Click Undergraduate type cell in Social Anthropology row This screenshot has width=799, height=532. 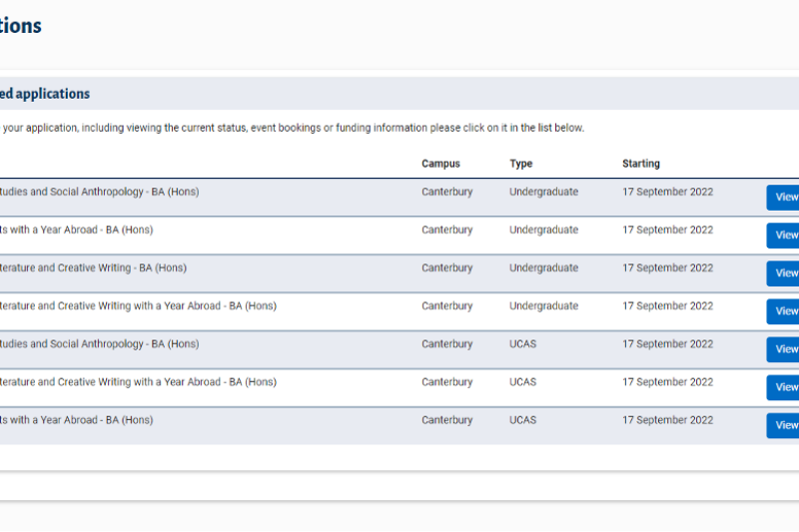pyautogui.click(x=543, y=192)
